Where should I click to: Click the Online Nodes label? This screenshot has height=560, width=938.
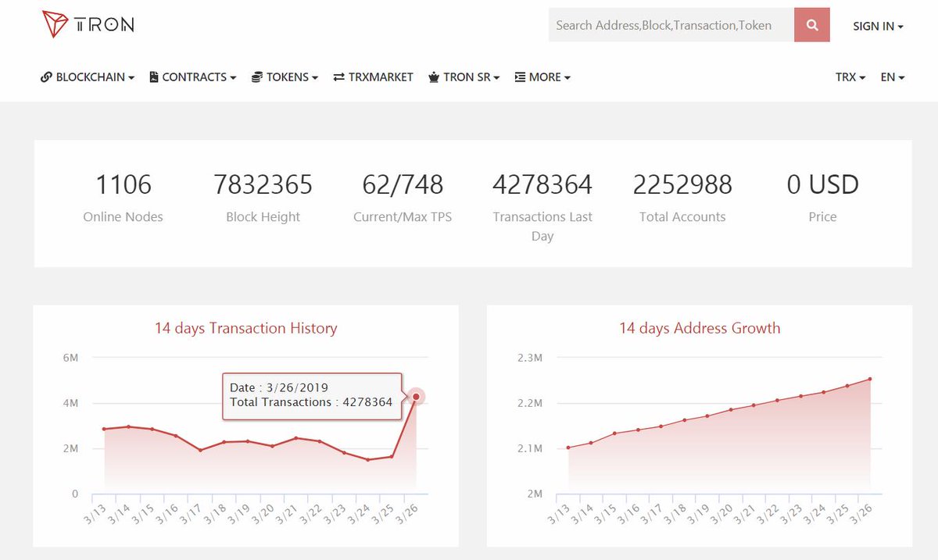pos(124,217)
